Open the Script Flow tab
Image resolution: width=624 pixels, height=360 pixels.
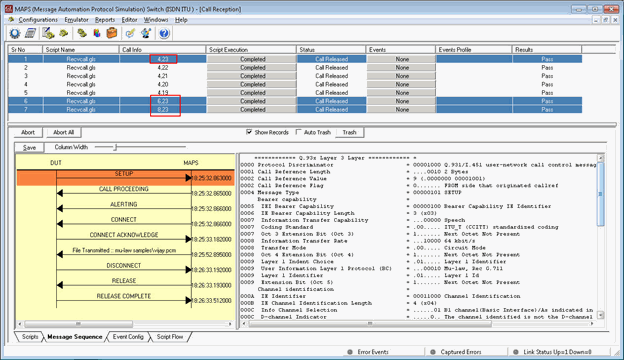170,337
